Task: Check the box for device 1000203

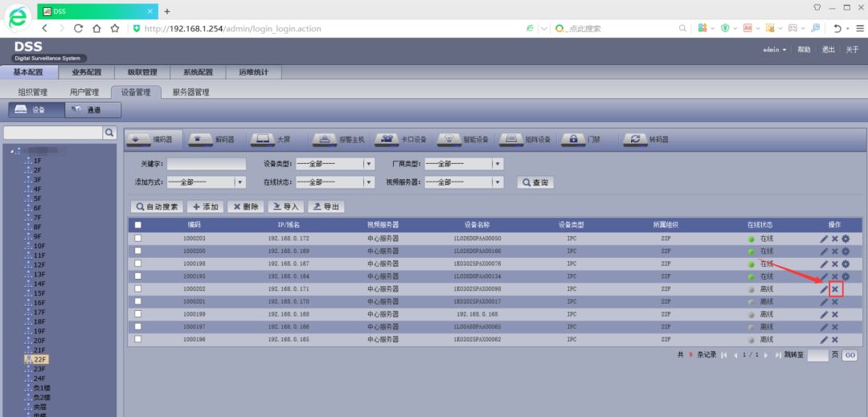Action: tap(138, 239)
